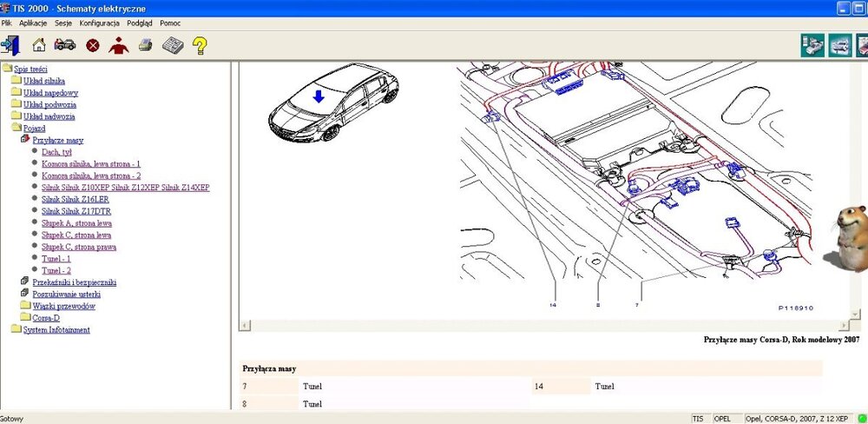Screen dimensions: 868x424
Task: Open the Konfiguracja menu
Action: coord(99,23)
